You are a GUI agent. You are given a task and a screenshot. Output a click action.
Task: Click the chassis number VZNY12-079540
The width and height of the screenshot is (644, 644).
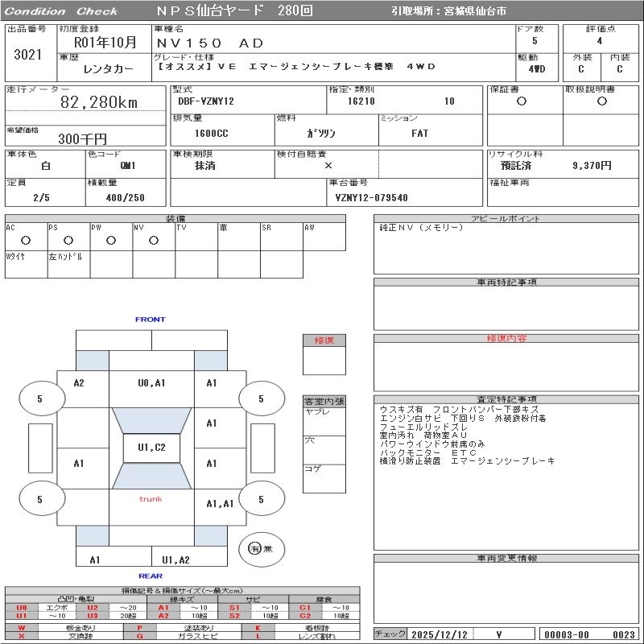coord(371,197)
